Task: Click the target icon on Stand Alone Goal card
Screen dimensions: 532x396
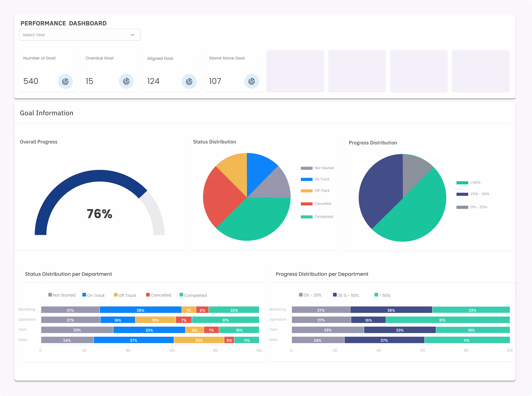Action: (x=251, y=81)
